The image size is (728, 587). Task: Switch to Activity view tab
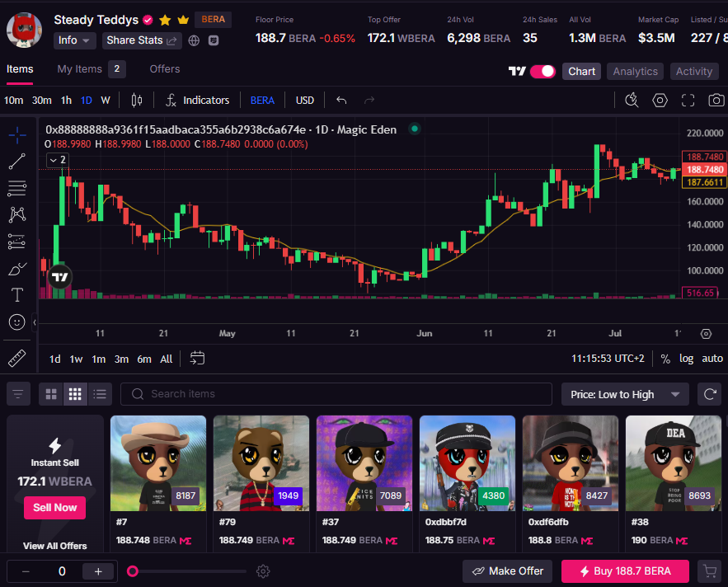[x=694, y=72]
